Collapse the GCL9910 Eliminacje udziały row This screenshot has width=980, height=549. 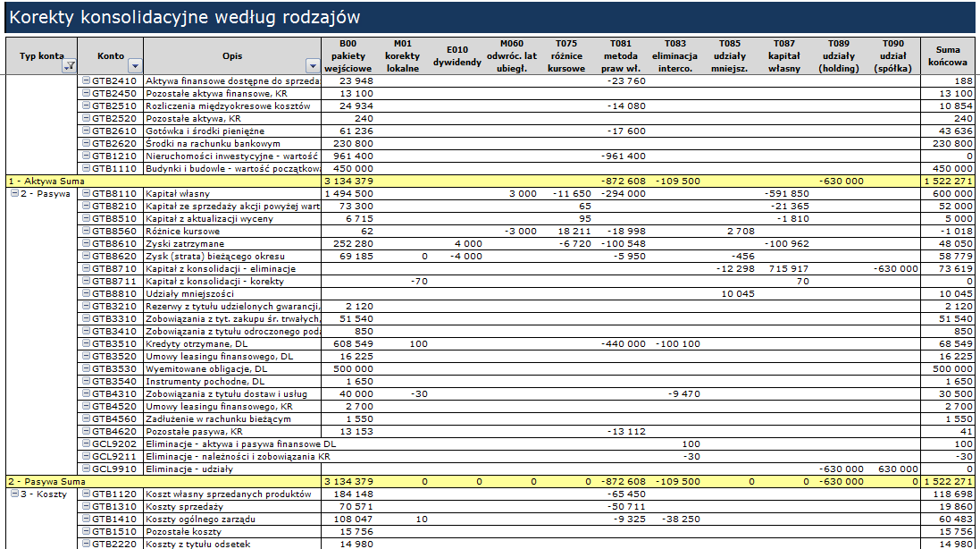(87, 469)
